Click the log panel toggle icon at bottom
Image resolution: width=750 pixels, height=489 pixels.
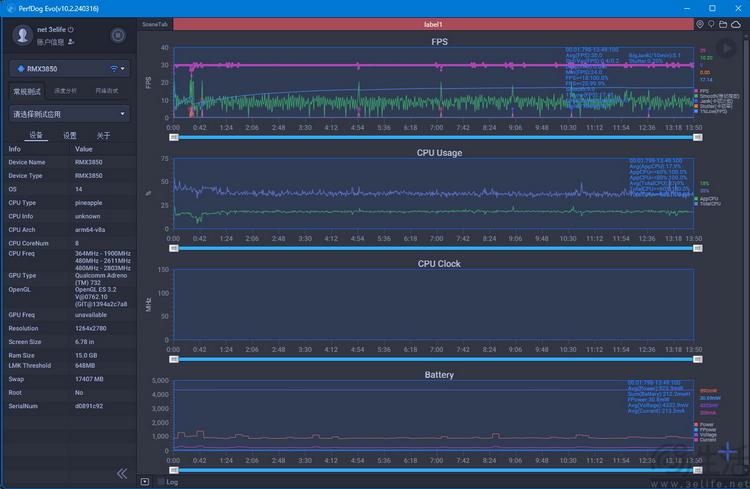145,482
